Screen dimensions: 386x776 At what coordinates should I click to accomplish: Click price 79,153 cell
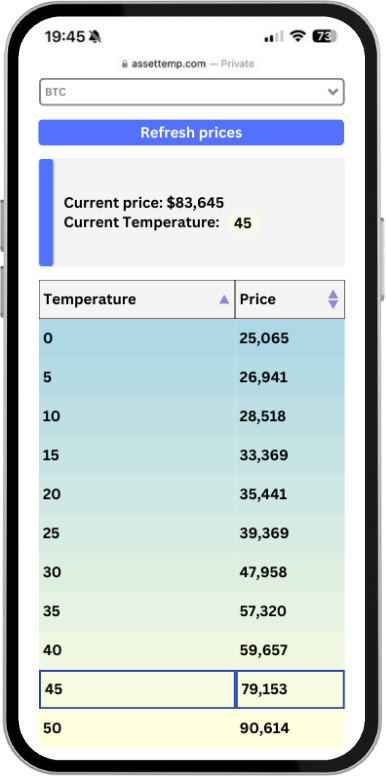pyautogui.click(x=290, y=689)
